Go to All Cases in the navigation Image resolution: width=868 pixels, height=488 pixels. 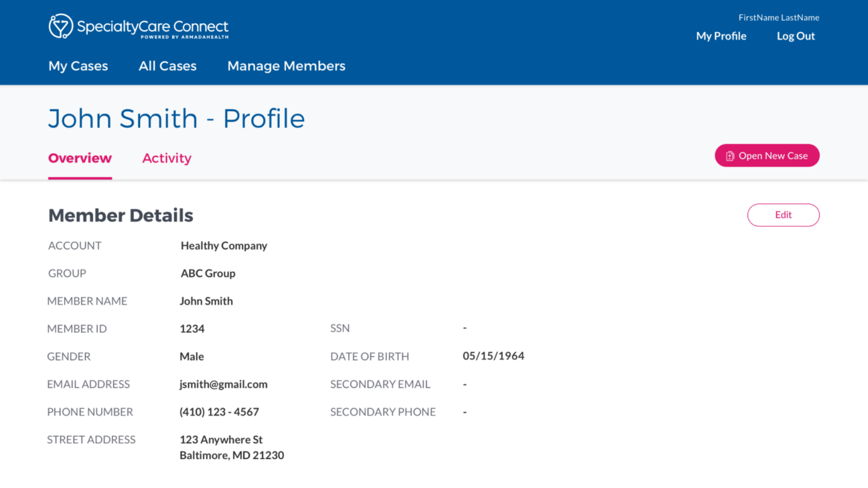pyautogui.click(x=167, y=66)
